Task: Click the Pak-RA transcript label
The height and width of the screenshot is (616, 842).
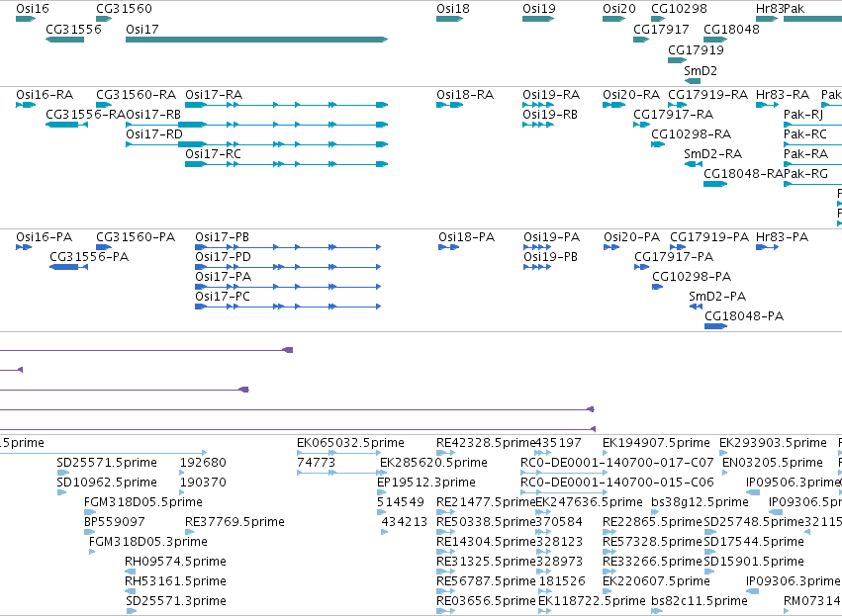Action: (x=805, y=154)
